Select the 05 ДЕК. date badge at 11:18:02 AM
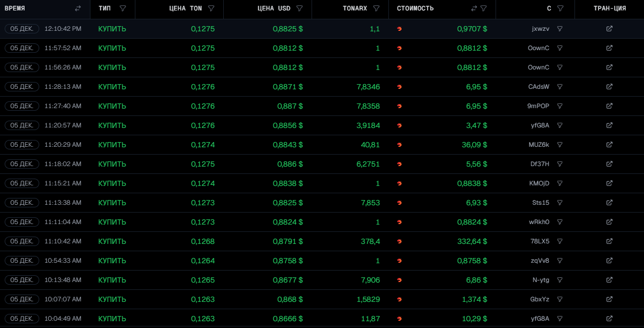644x328 pixels. [x=22, y=164]
